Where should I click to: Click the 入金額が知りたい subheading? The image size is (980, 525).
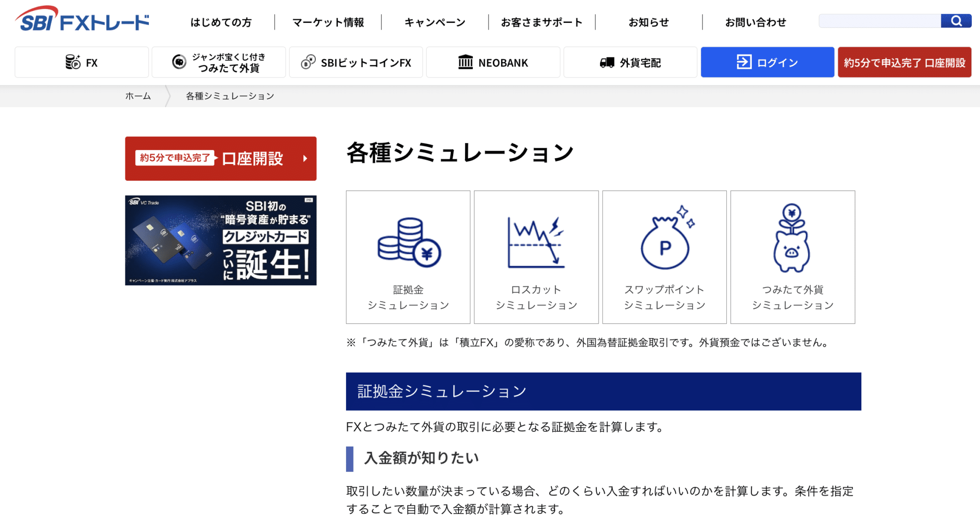(x=422, y=458)
